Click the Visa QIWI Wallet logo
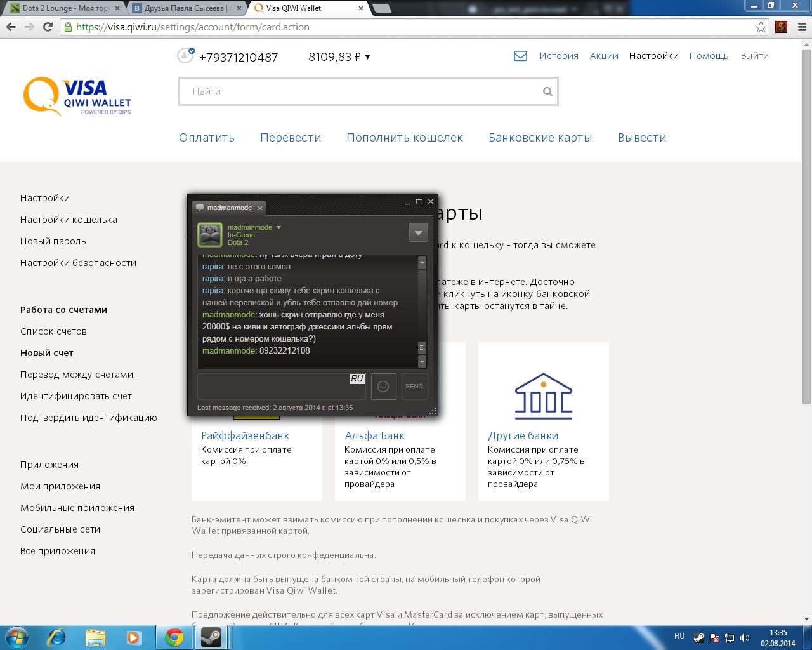 (x=77, y=96)
